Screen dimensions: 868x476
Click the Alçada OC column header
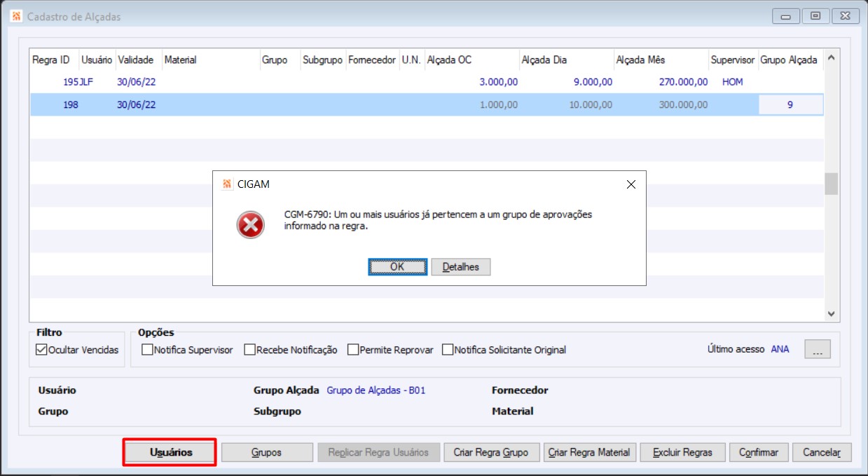tap(471, 60)
